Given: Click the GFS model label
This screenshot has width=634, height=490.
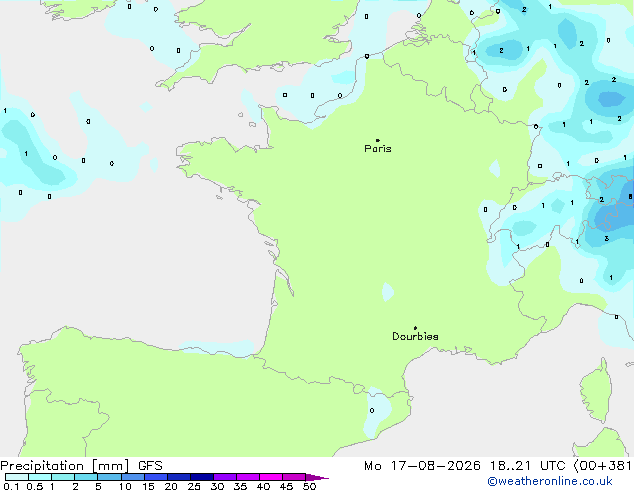Looking at the screenshot, I should [150, 466].
